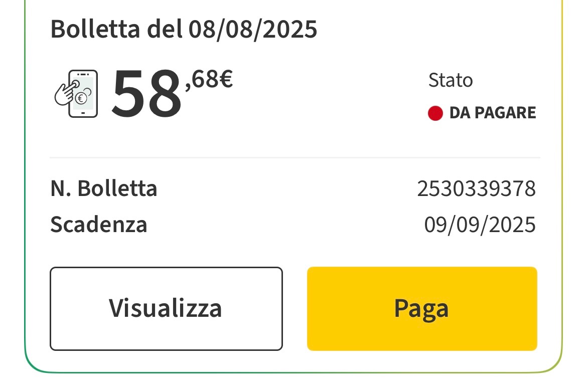Click the red status dot indicator

tap(435, 113)
